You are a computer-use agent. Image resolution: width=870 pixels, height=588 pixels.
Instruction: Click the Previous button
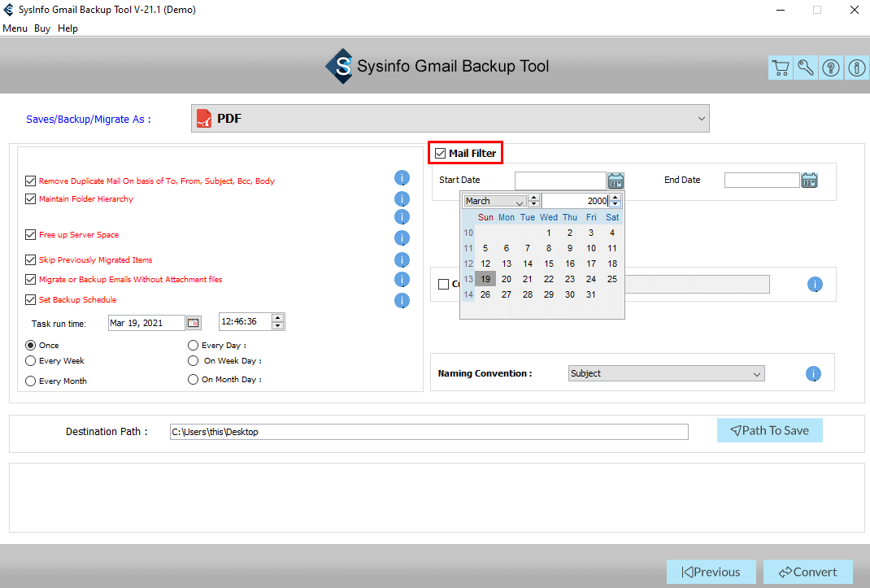coord(711,572)
